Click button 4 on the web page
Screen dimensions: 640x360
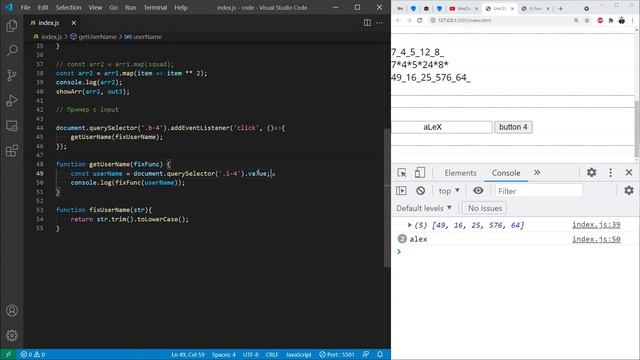click(x=513, y=127)
